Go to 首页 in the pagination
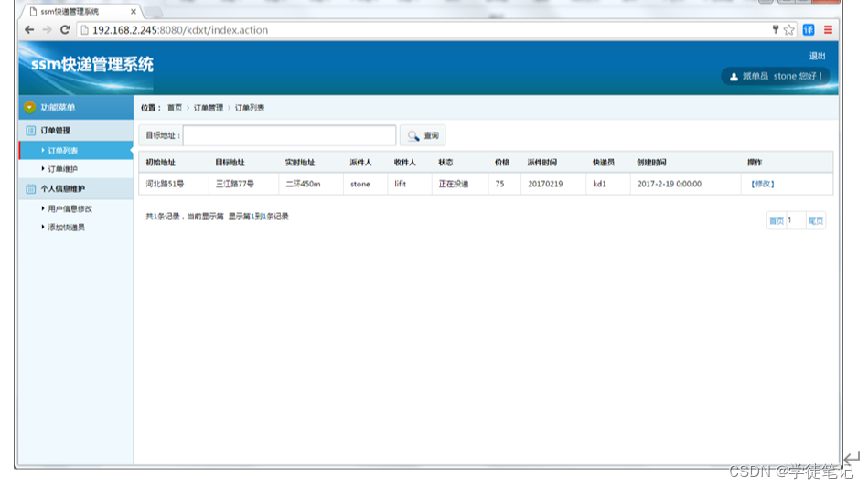 coord(777,221)
